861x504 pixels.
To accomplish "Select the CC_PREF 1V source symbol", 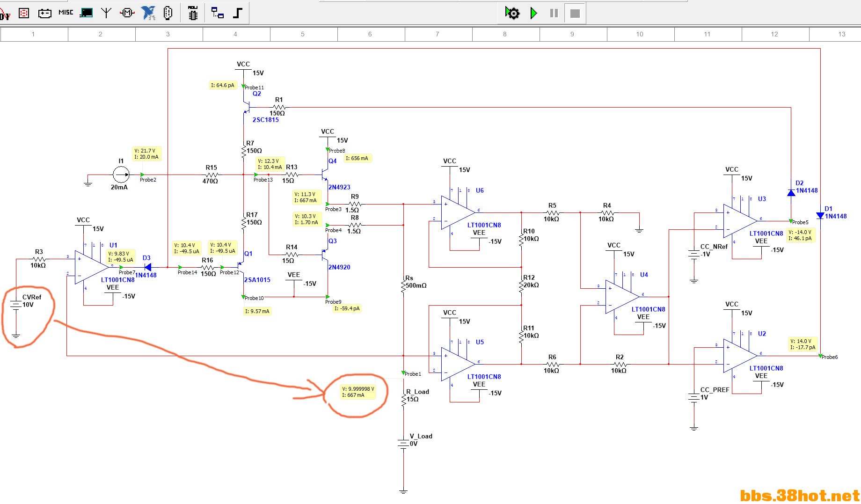I will [694, 397].
